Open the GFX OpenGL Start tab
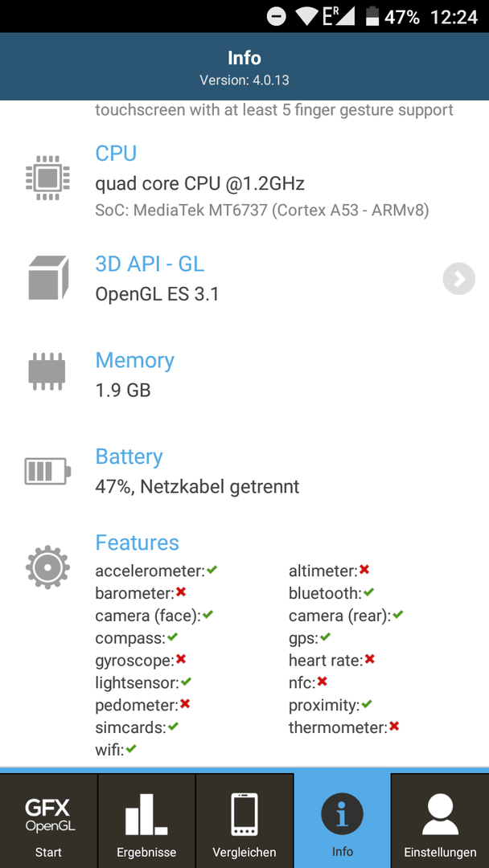 (49, 821)
